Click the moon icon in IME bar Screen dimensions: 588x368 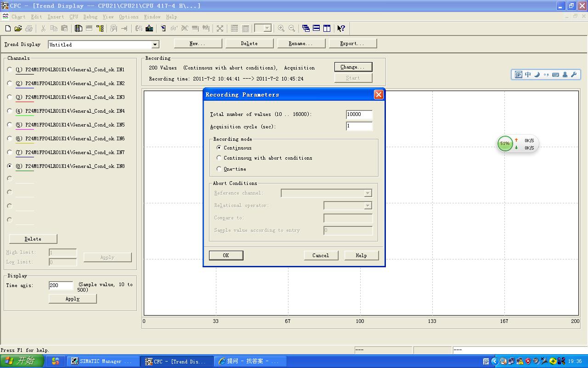coord(537,75)
